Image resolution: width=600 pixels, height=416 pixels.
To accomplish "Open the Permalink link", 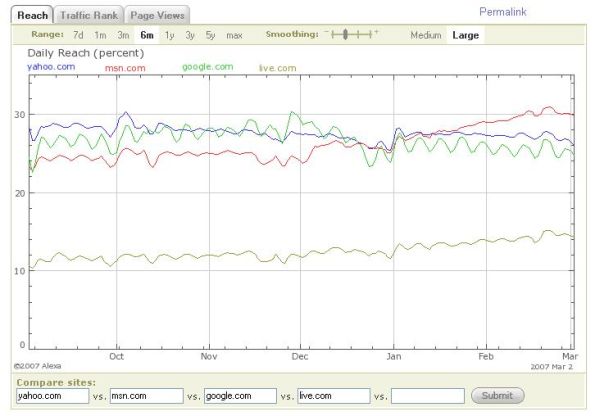I will click(x=503, y=12).
